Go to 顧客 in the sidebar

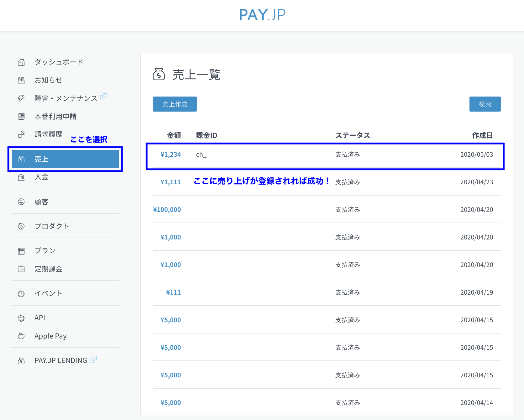click(x=41, y=202)
